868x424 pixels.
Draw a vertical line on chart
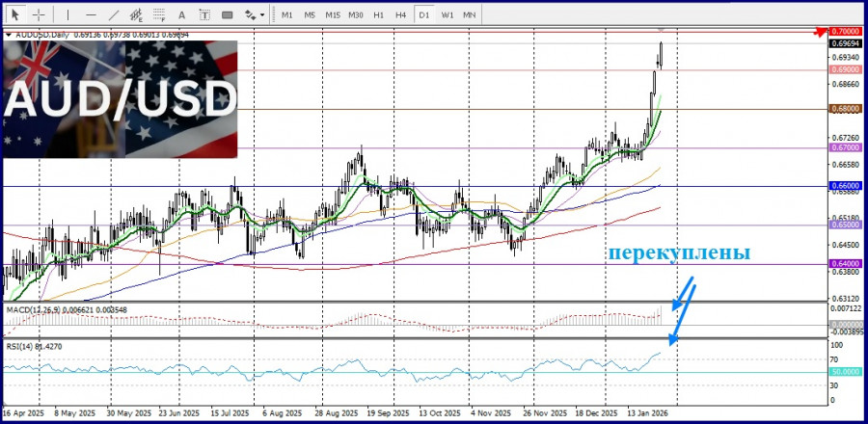point(67,14)
